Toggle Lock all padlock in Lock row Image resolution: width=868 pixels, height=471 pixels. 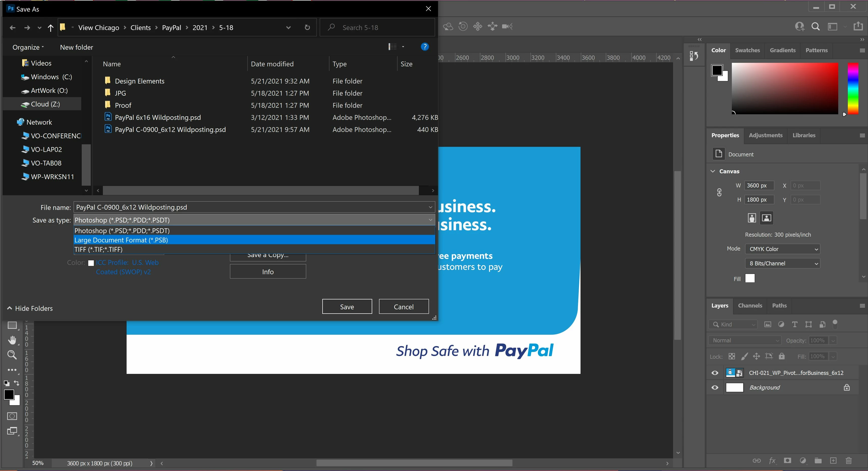click(x=782, y=356)
